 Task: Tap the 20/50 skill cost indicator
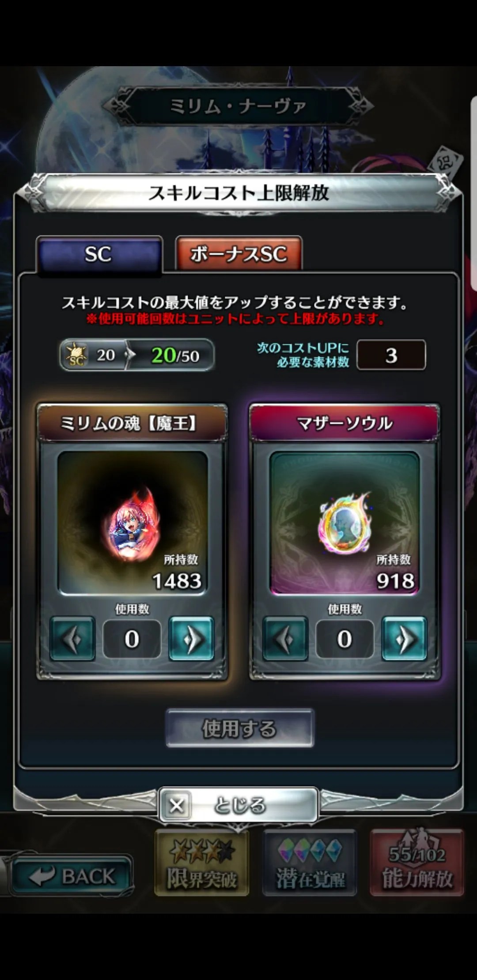[175, 355]
